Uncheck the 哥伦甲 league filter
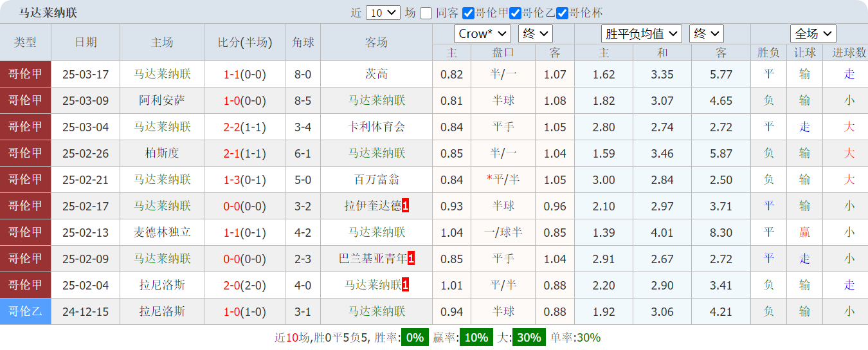 468,13
